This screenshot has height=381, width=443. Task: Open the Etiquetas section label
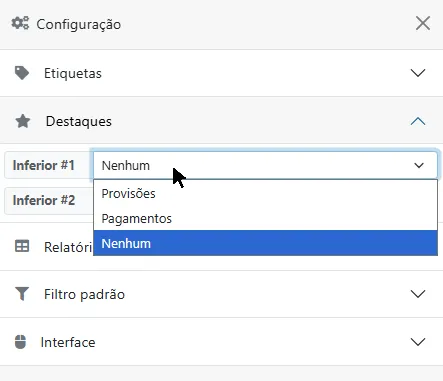point(73,73)
